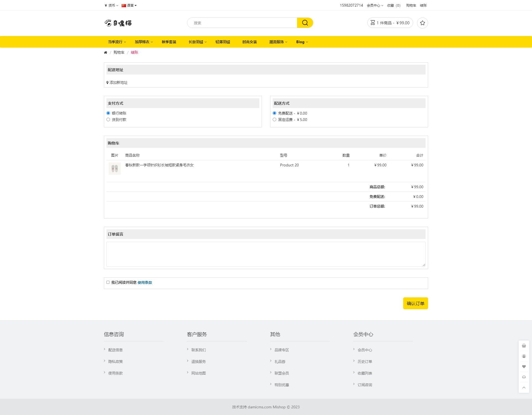Open footer 隐私政策 link
The width and height of the screenshot is (532, 415).
click(116, 362)
